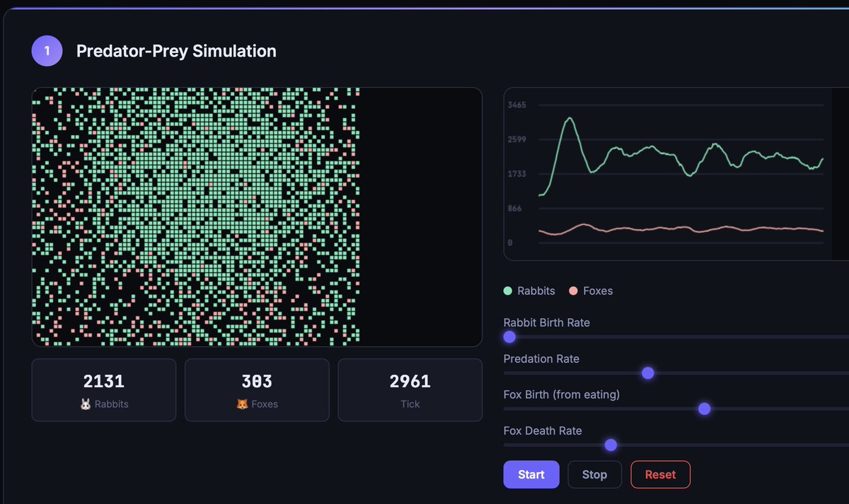The width and height of the screenshot is (849, 504).
Task: Click the Foxes count 303
Action: tap(257, 382)
